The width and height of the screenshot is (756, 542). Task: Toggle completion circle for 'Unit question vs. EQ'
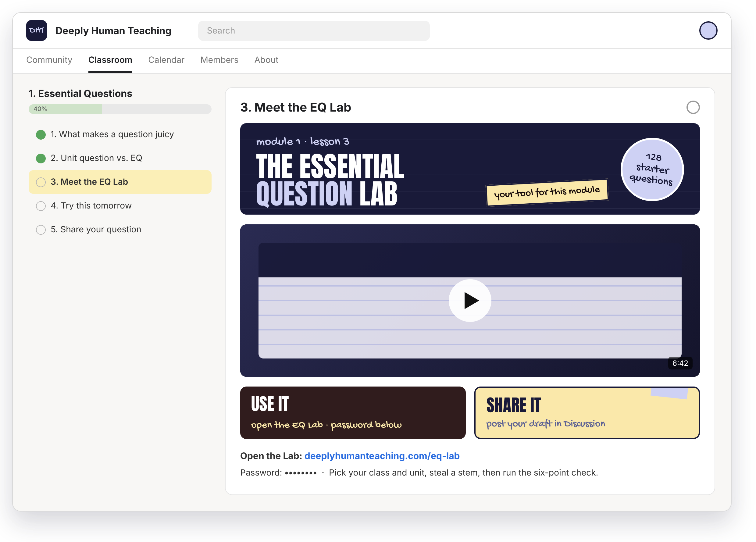pos(41,158)
